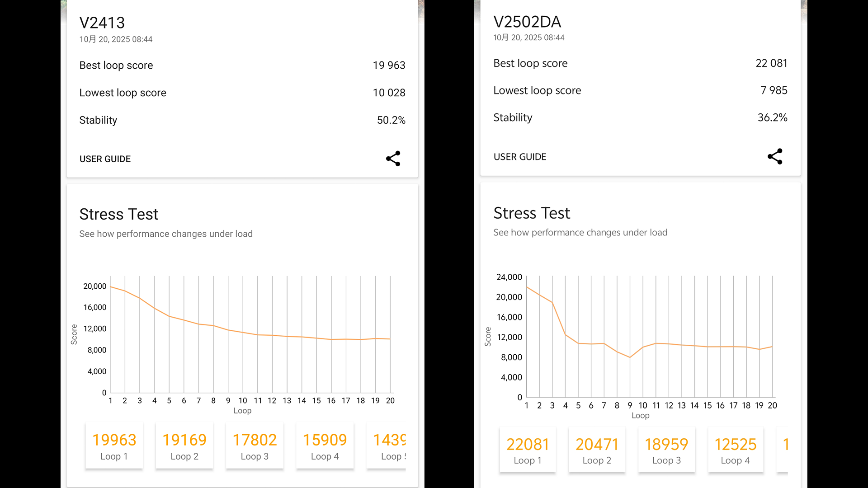This screenshot has height=488, width=868.
Task: Select Loop 1 card showing 19963
Action: pos(114,446)
